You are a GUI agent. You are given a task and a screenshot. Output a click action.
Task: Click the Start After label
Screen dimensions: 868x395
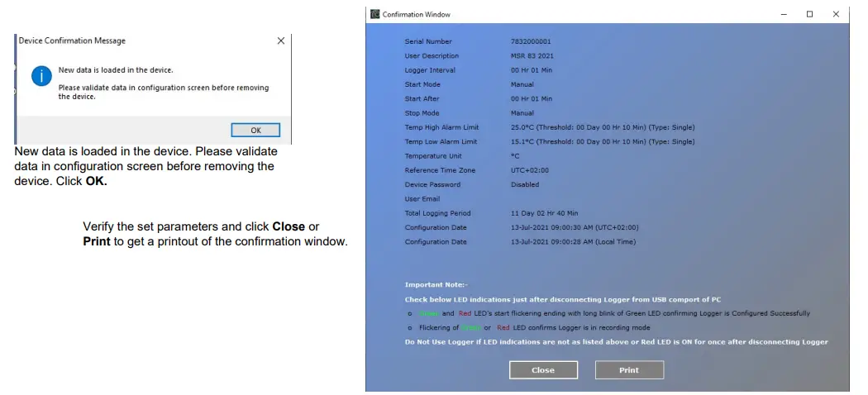(x=423, y=99)
